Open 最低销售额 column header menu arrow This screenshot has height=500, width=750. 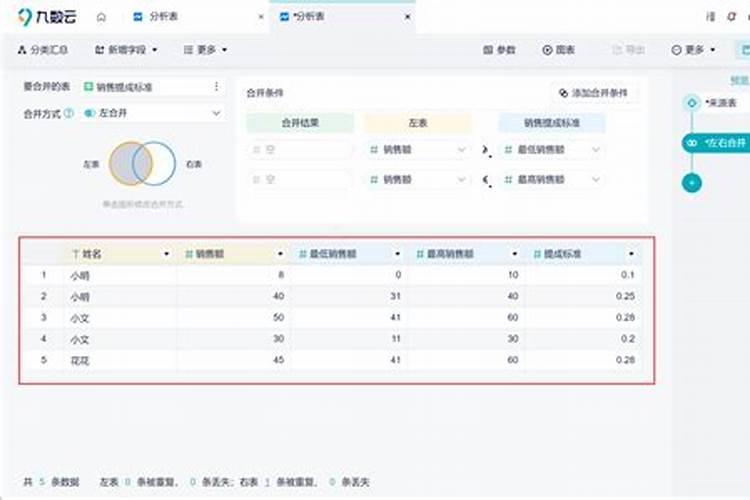pos(397,254)
